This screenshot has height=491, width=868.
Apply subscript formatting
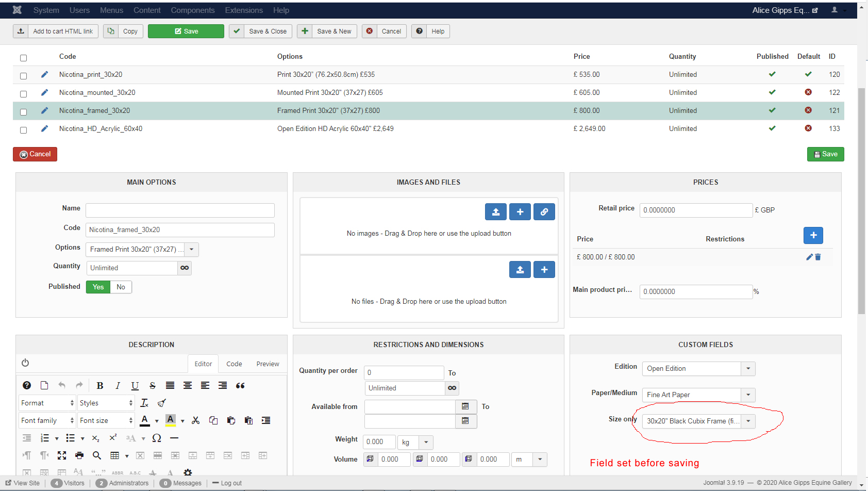click(x=96, y=438)
